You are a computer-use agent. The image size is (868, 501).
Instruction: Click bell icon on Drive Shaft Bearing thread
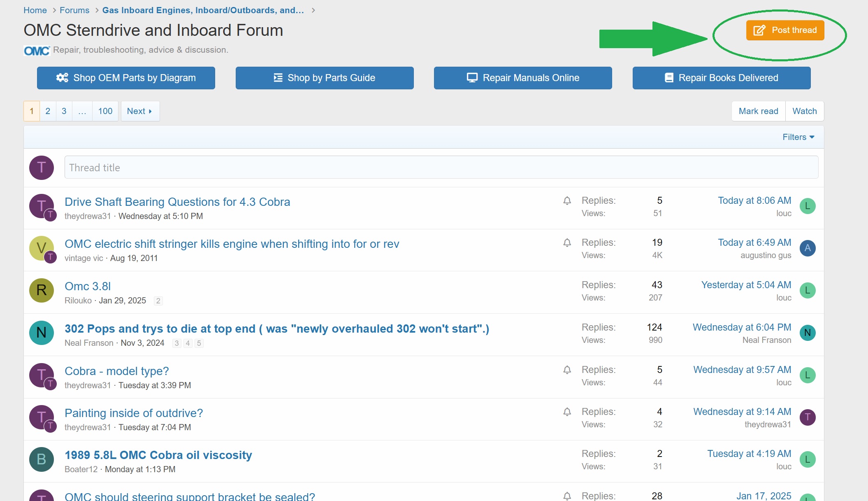coord(567,200)
